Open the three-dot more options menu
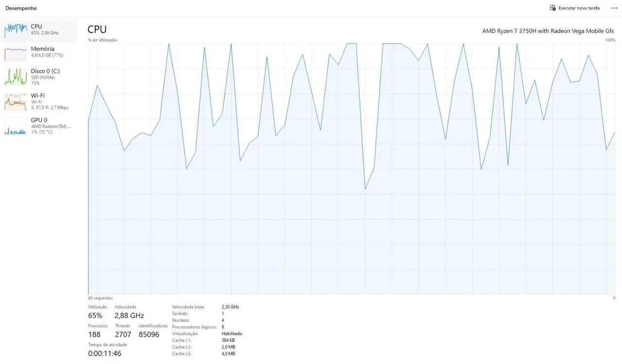 tap(614, 8)
